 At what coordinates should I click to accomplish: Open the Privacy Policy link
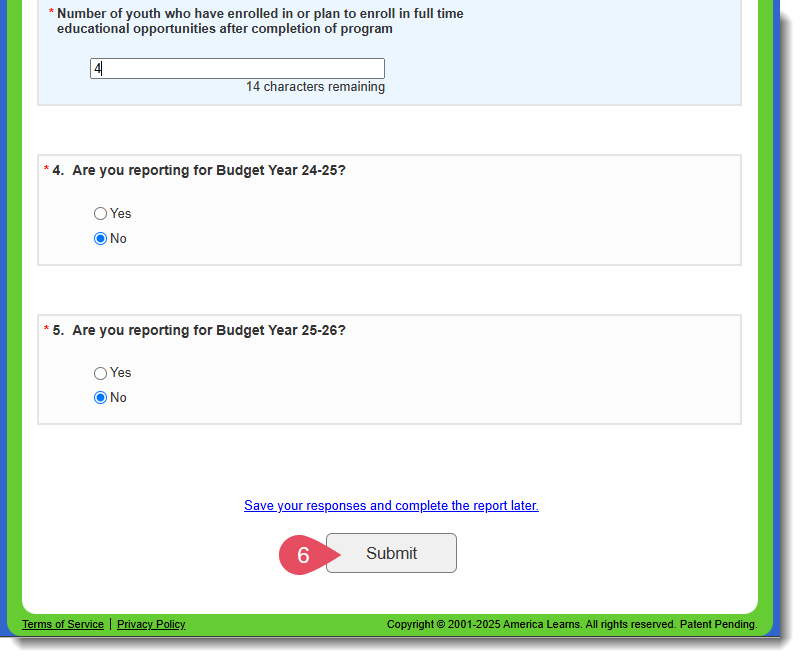coord(151,624)
